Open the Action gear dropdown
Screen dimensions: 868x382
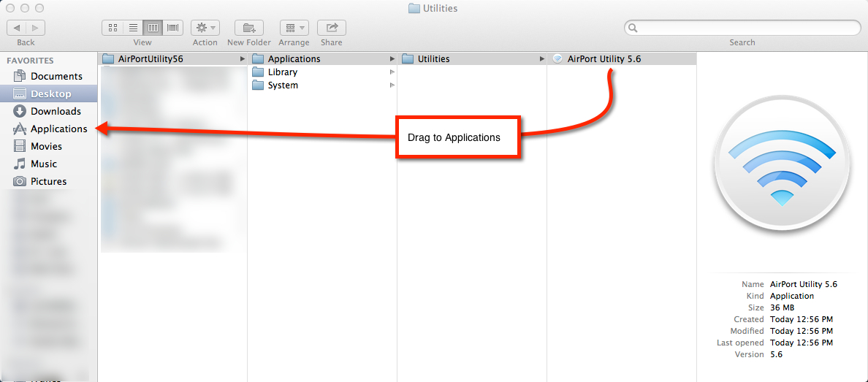(205, 28)
